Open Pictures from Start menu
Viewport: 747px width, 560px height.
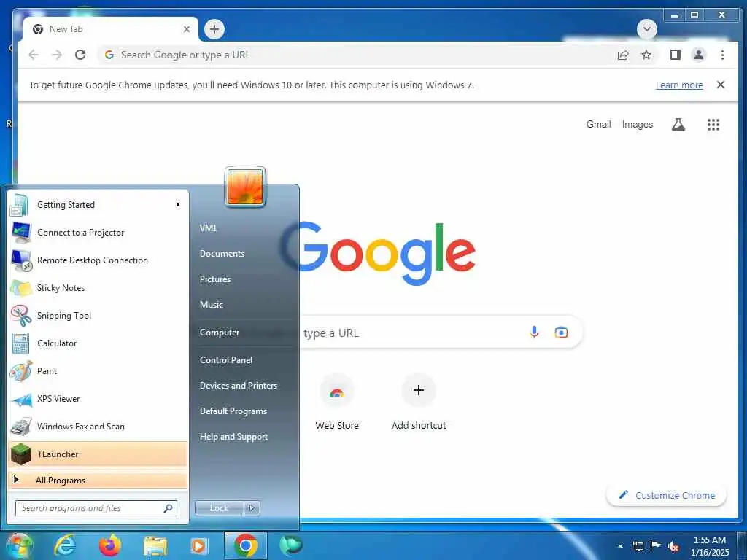tap(215, 279)
